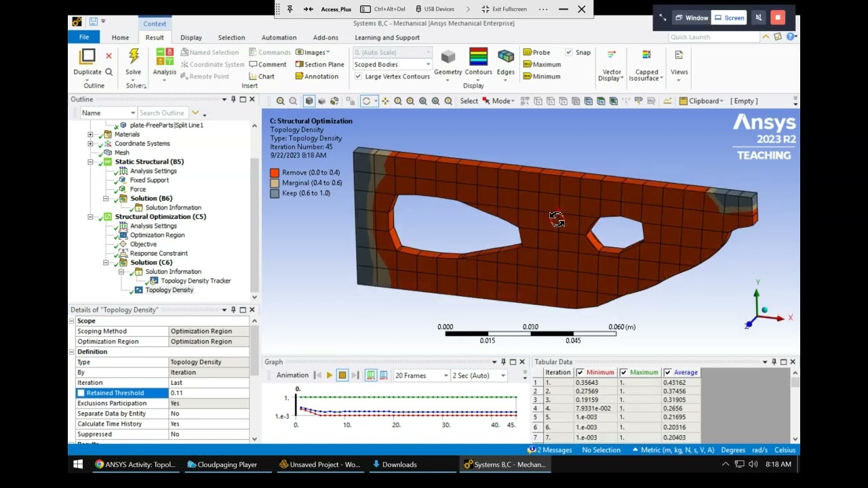This screenshot has height=488, width=868.
Task: Expand the Coordinate Systems tree node
Action: tap(90, 144)
